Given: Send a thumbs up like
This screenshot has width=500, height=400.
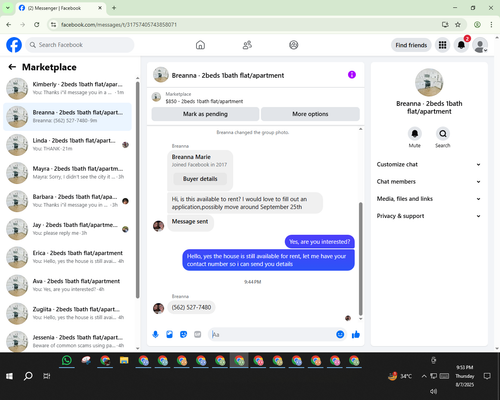Looking at the screenshot, I should click(x=356, y=334).
